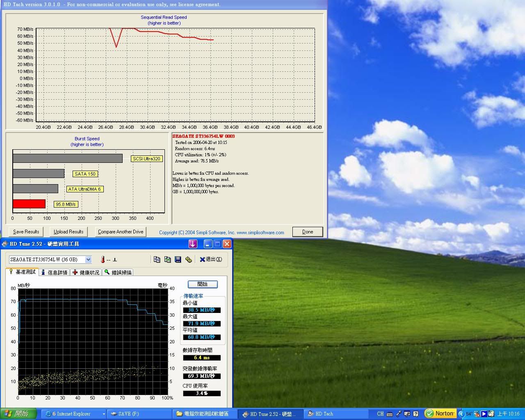Click the 上午 10:16 clock
Screen dimensions: 525x420
click(509, 414)
